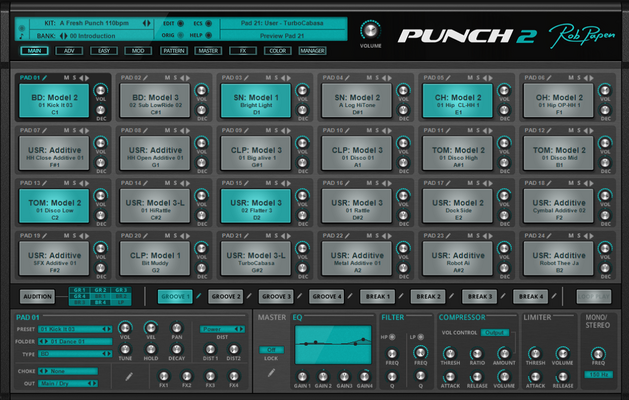Viewport: 629px width, 400px height.
Task: Enable the HP filter radio button
Action: (392, 337)
